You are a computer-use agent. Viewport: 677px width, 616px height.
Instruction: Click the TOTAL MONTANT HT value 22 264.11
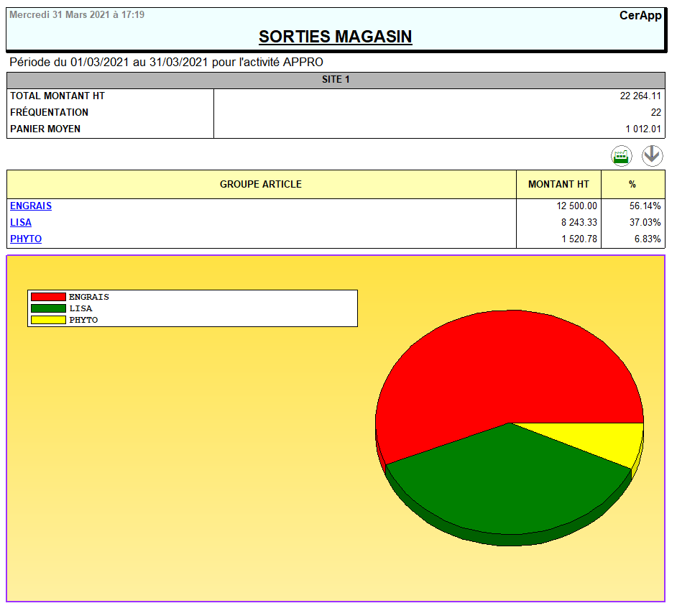pyautogui.click(x=640, y=96)
